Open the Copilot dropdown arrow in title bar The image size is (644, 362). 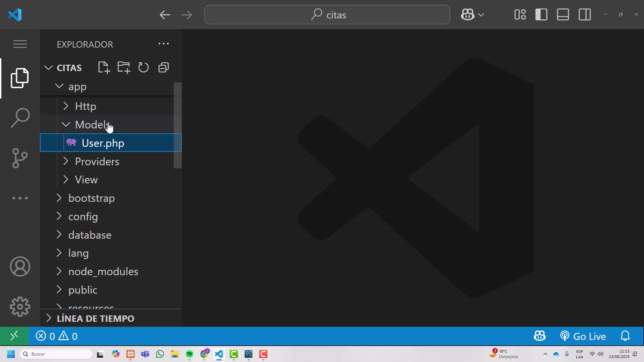click(481, 15)
